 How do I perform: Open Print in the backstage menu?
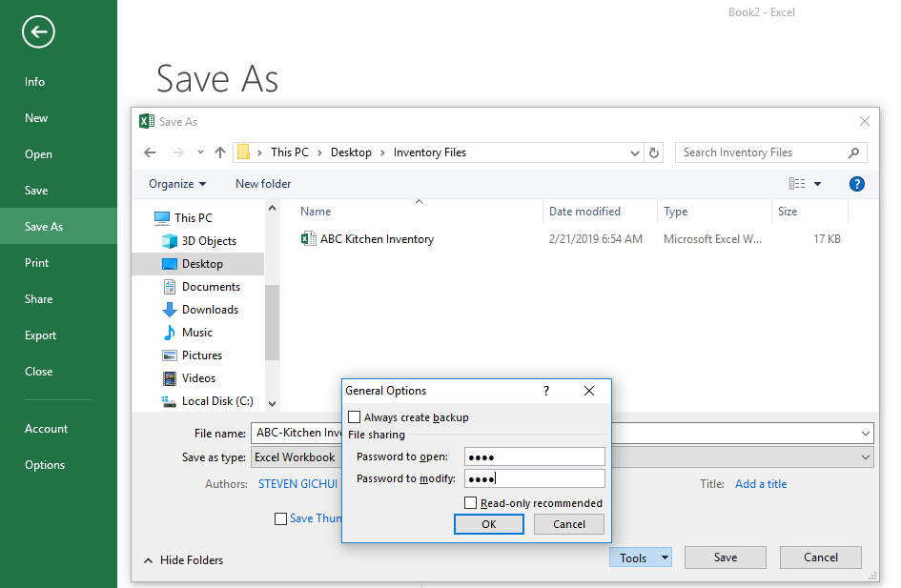36,263
